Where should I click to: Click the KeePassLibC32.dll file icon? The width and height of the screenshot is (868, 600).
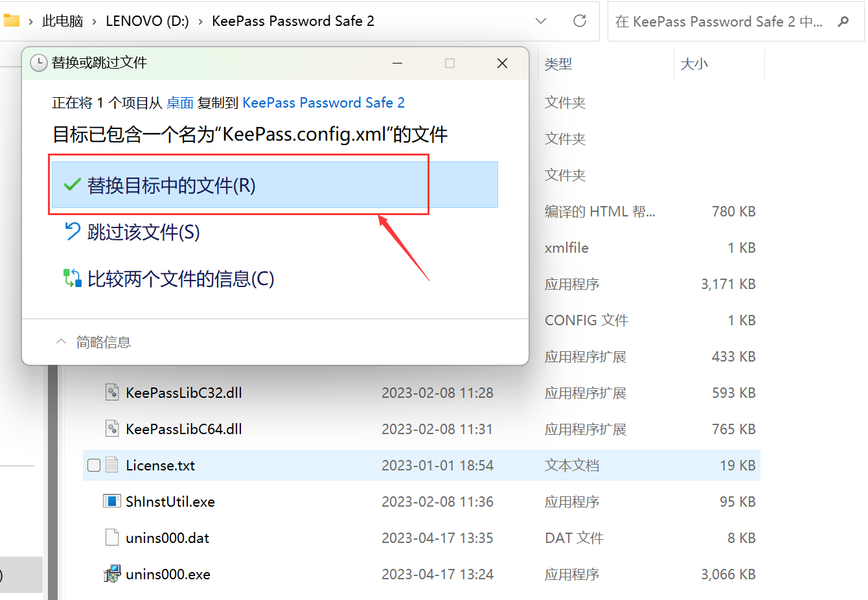(112, 392)
